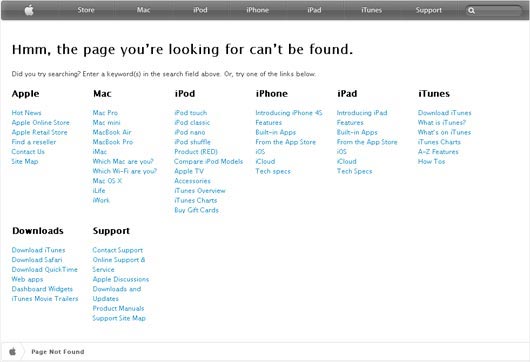This screenshot has height=362, width=530.
Task: Click the Online Support & Service link
Action: (x=119, y=265)
